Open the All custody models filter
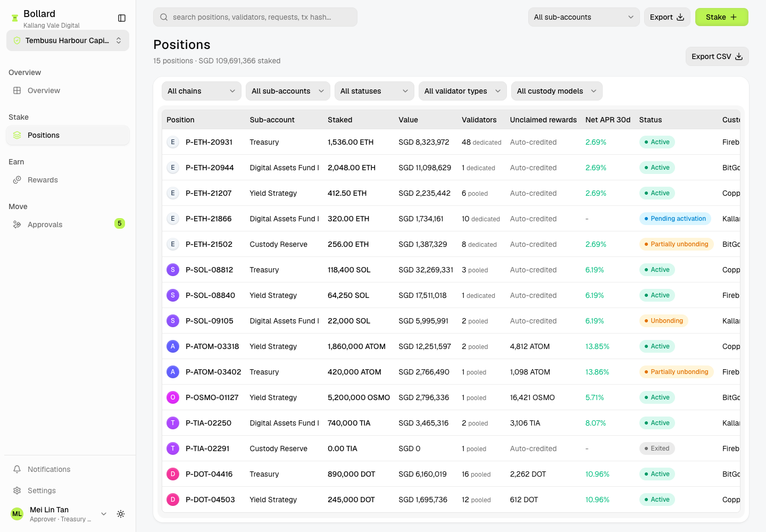This screenshot has height=532, width=766. click(x=557, y=91)
